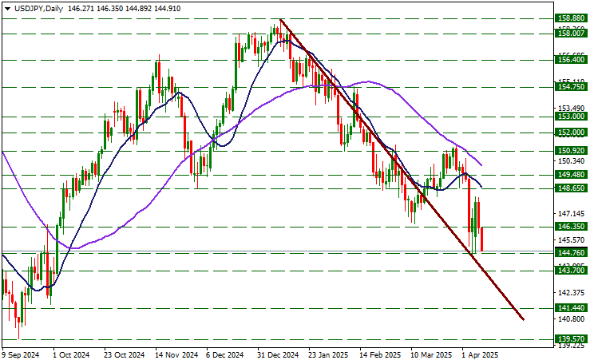590x364 pixels.
Task: Select the 152.000 price level label
Action: coord(571,133)
